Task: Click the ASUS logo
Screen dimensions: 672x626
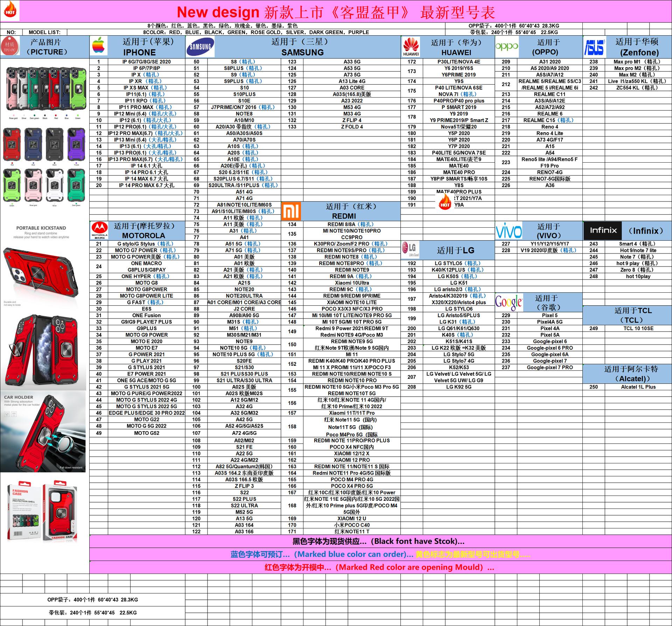Action: pos(594,47)
